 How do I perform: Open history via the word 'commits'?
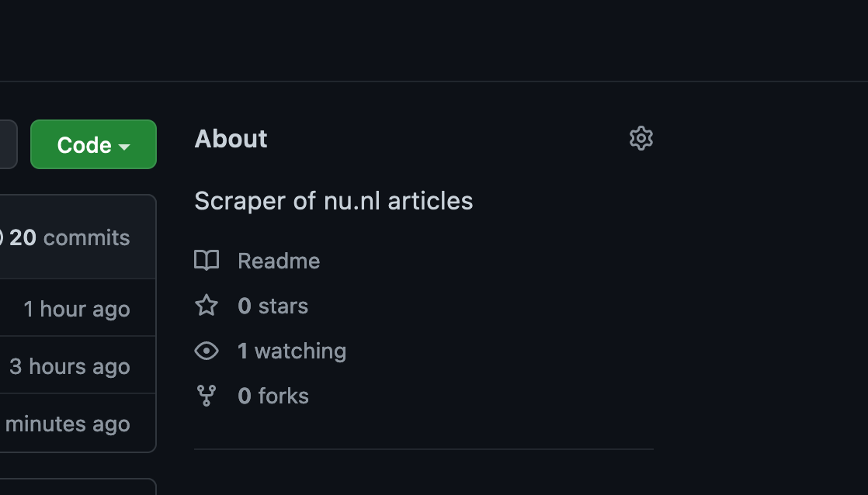coord(86,237)
